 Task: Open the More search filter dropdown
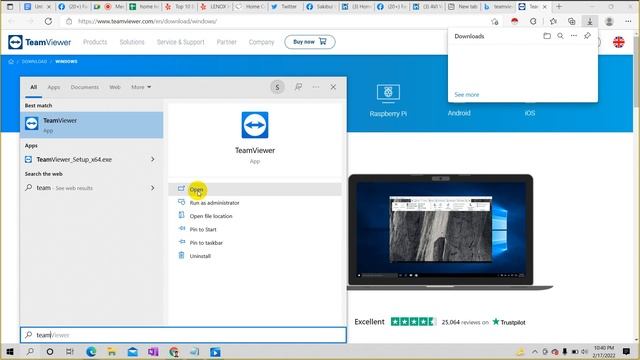(141, 87)
